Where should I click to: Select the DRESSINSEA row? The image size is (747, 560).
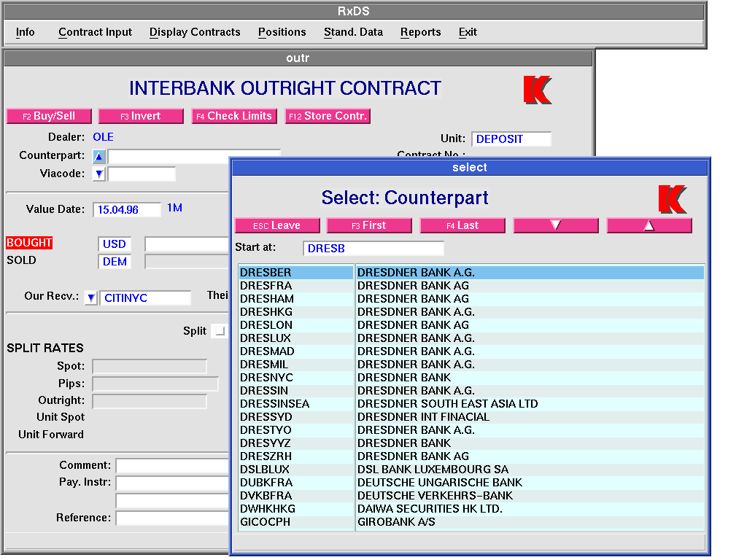pos(471,404)
